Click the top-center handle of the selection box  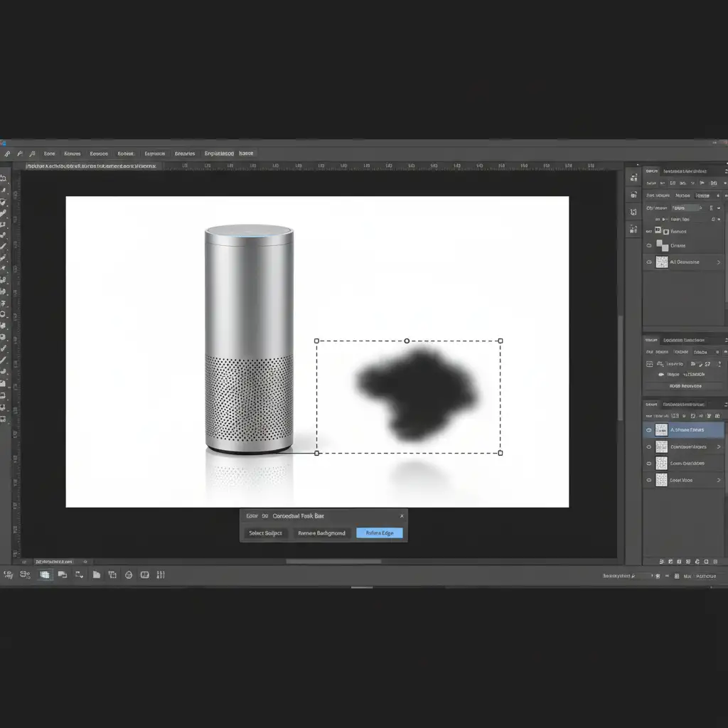point(407,341)
